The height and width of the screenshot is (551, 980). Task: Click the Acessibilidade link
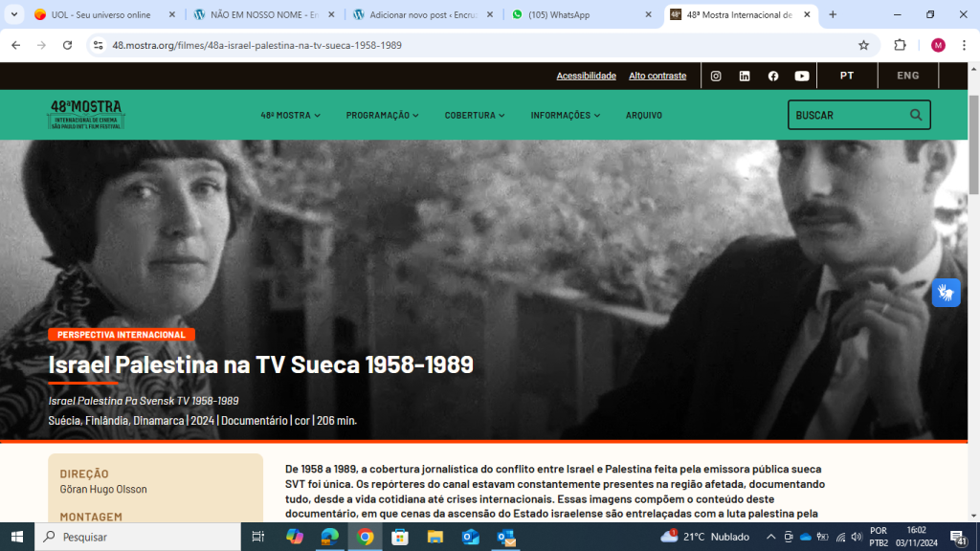[x=586, y=77]
